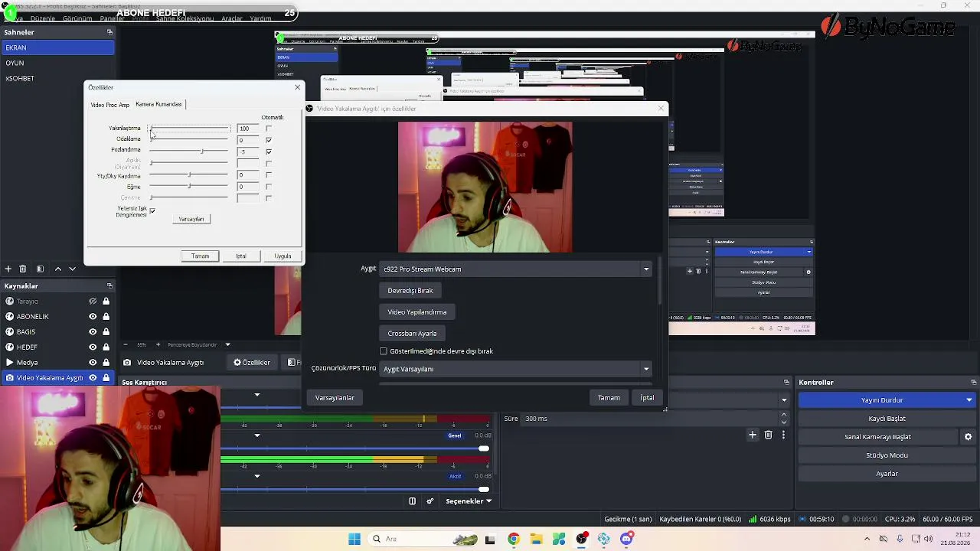Viewport: 980px width, 551px height.
Task: Click the Pozlandırma slider
Action: pyautogui.click(x=189, y=152)
